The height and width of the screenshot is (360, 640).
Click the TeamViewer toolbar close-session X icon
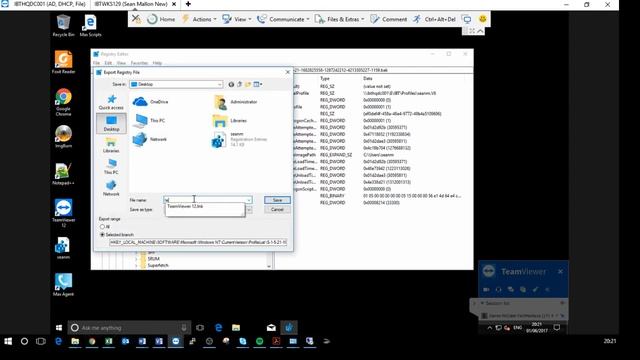pyautogui.click(x=136, y=19)
